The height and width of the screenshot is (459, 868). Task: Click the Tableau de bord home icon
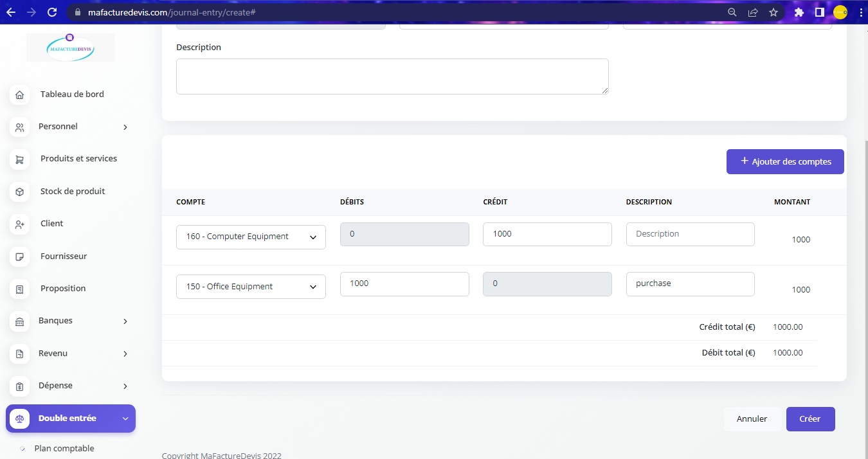pyautogui.click(x=19, y=95)
